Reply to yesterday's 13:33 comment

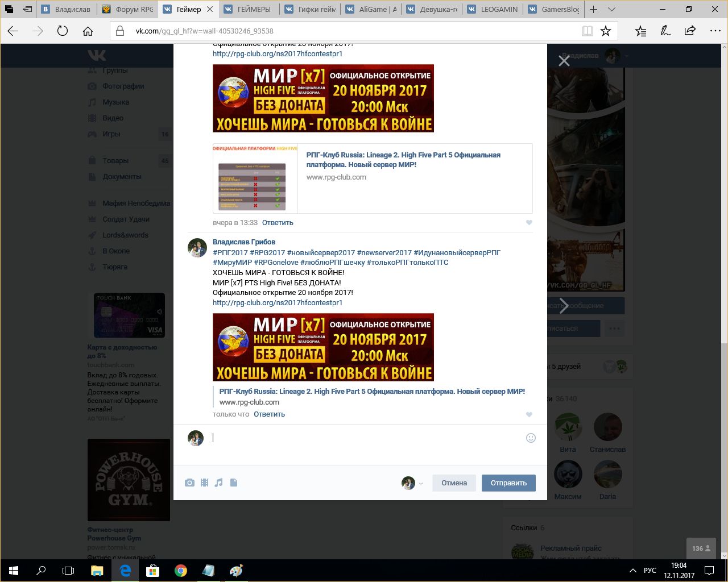coord(278,223)
